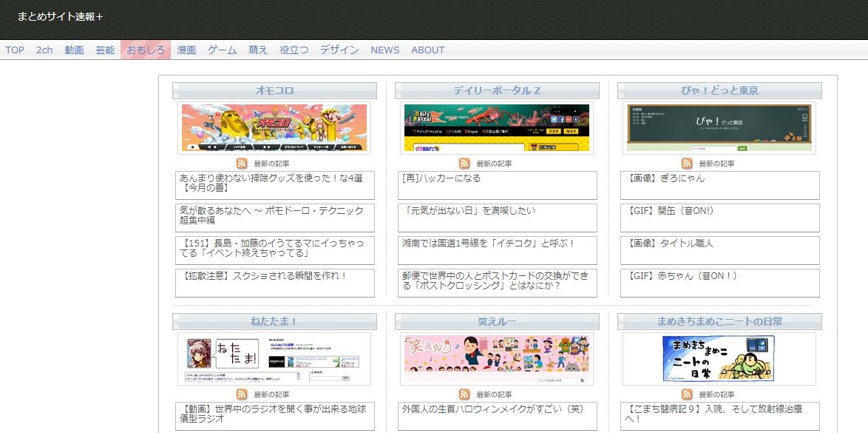Open article 外国人の生首ハロウィンメイクがすごい（笑）
This screenshot has width=868, height=433.
[x=498, y=417]
